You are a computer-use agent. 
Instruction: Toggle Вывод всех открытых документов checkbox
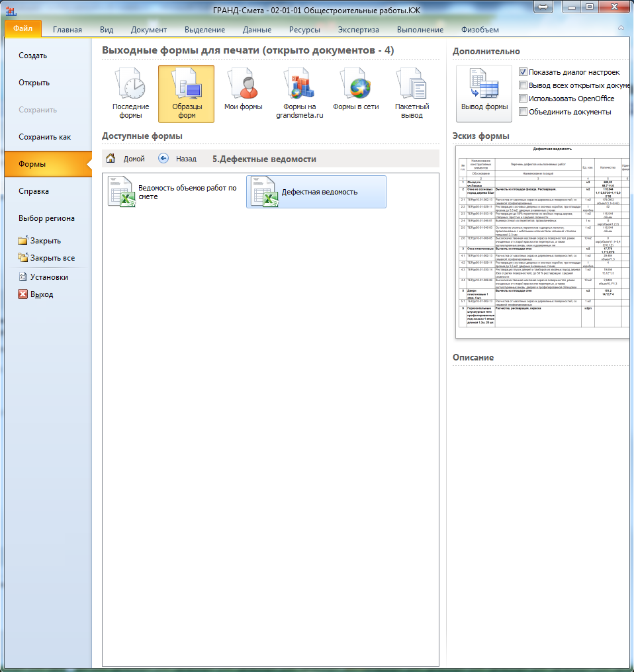click(x=523, y=85)
